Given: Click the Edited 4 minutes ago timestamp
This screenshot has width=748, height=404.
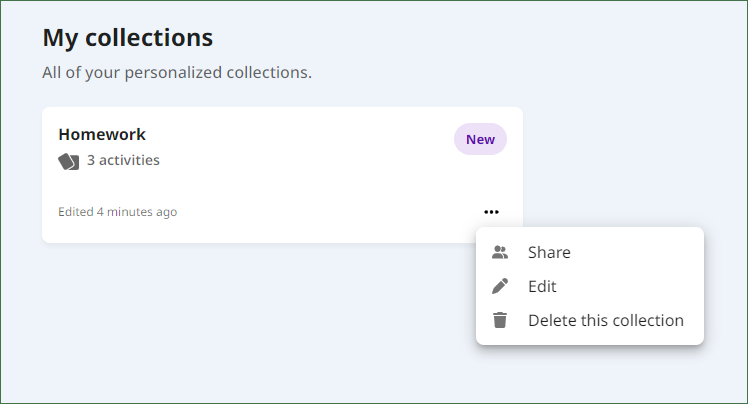Looking at the screenshot, I should pos(117,212).
